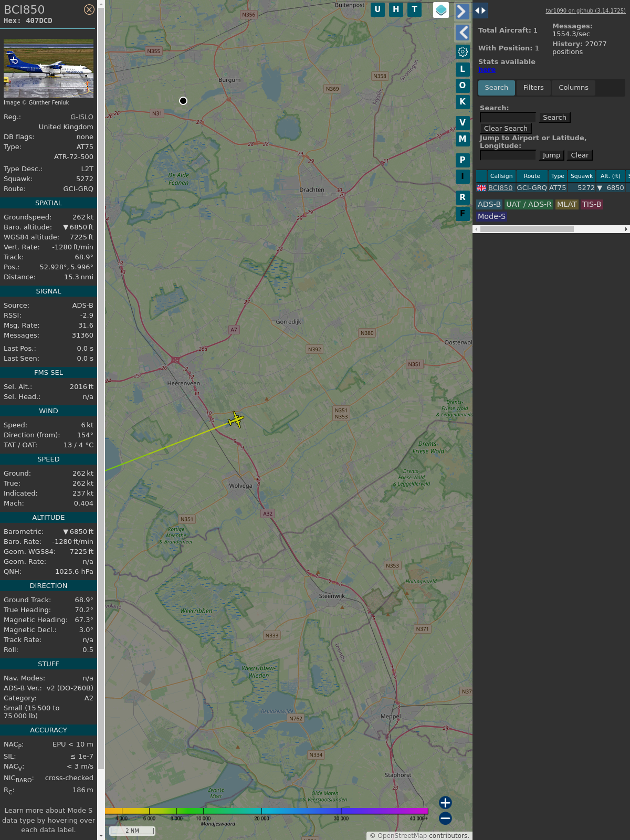Toggle the V map button
This screenshot has width=630, height=840.
click(x=463, y=122)
